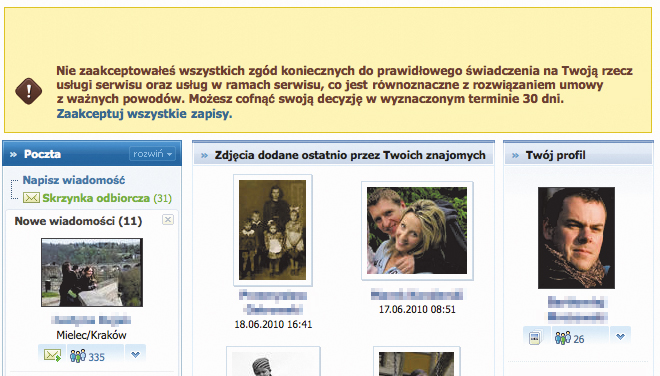Click the Twój profil heading

[x=556, y=155]
